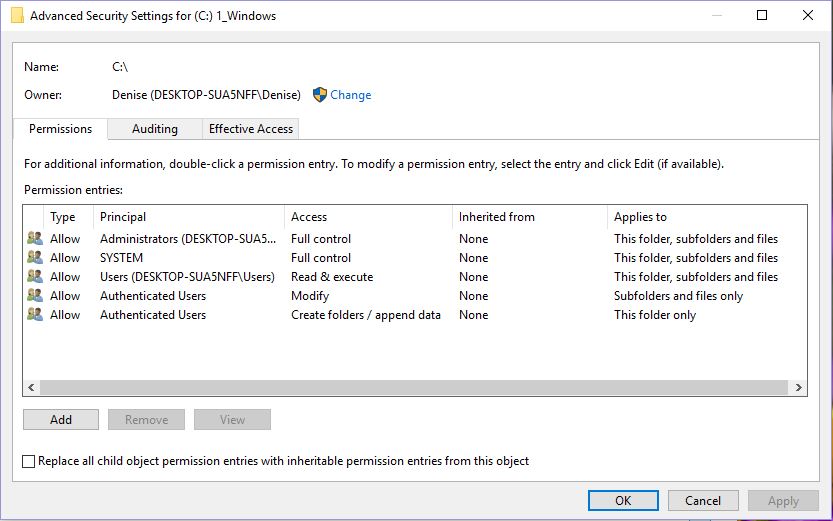Confirm with the OK button
This screenshot has height=521, width=833.
coord(623,501)
